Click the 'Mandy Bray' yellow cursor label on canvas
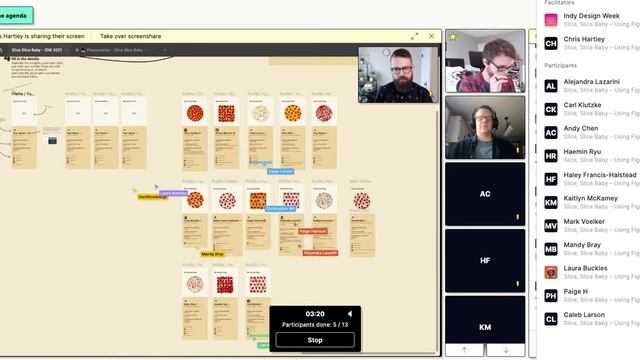This screenshot has width=640, height=360. (213, 254)
